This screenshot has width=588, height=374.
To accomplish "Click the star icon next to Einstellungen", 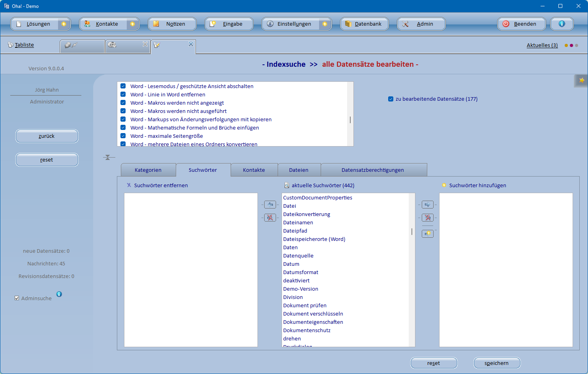I will [x=325, y=24].
